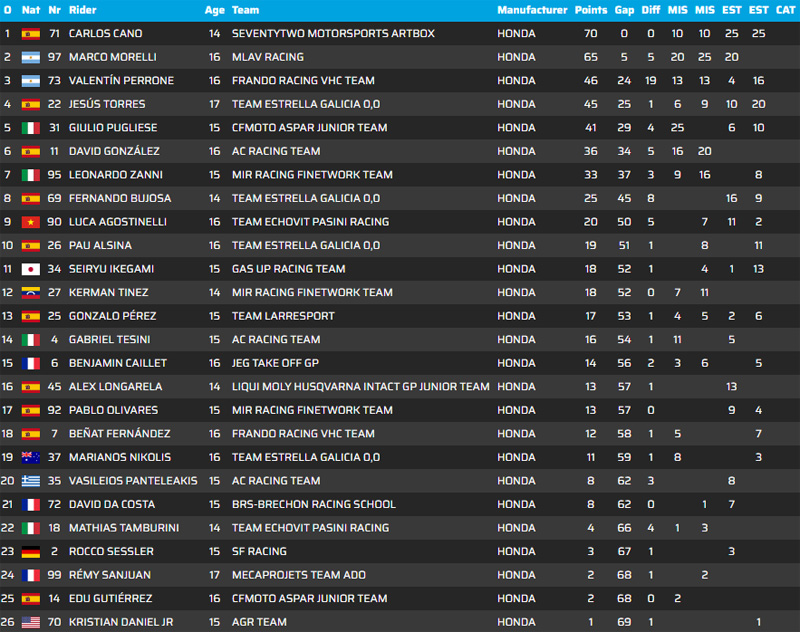This screenshot has height=632, width=800.
Task: Select rider Valentín Perrone
Action: pyautogui.click(x=121, y=81)
